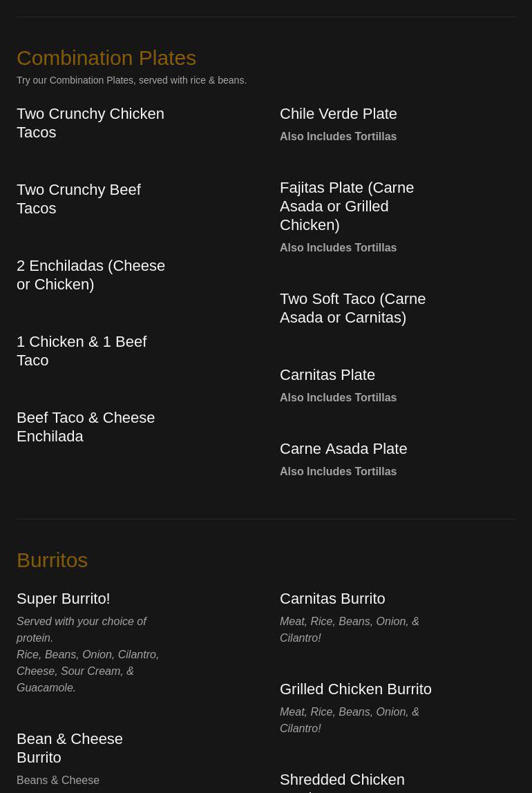Click the Combination Plates rice & beans subtitle
The image size is (532, 793).
(x=131, y=80)
